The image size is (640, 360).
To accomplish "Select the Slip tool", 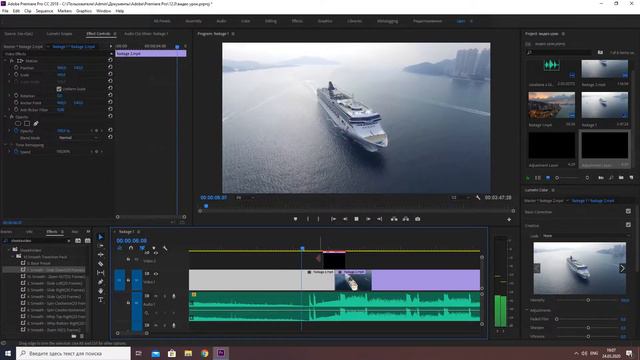I will click(101, 273).
